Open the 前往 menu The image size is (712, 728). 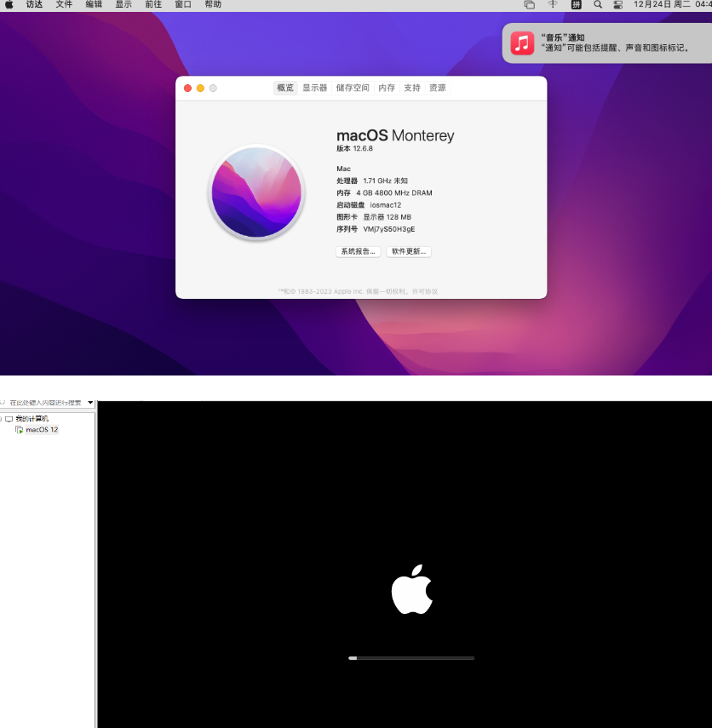pyautogui.click(x=152, y=4)
